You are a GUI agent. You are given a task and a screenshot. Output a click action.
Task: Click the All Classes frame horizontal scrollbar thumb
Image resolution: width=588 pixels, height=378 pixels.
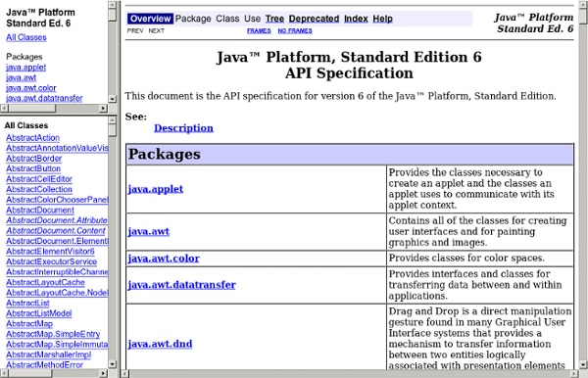pos(31,373)
